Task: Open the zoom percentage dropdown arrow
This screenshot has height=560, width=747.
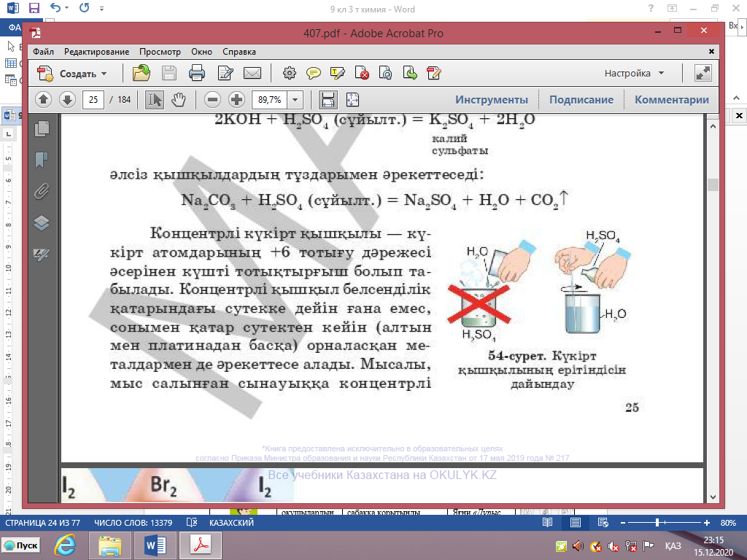Action: pos(295,99)
